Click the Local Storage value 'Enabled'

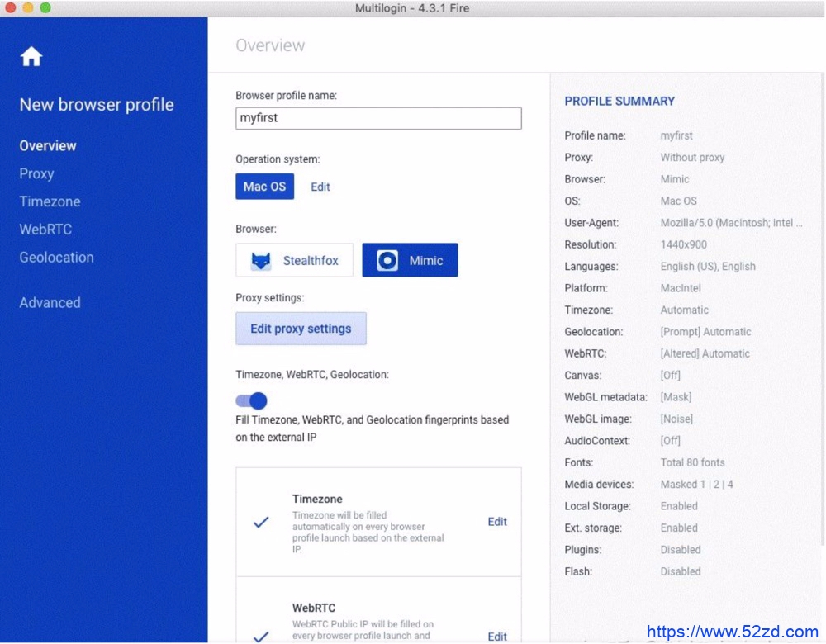679,506
